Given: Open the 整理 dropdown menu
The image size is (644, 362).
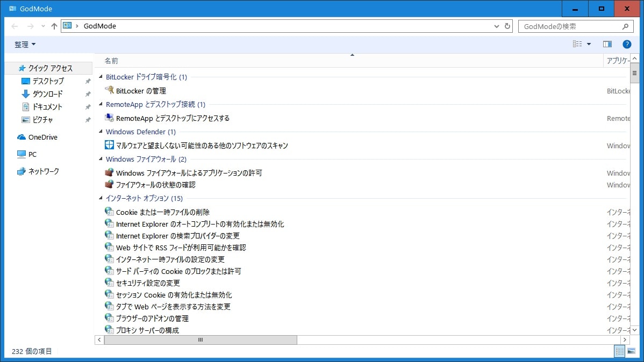Looking at the screenshot, I should pos(25,45).
